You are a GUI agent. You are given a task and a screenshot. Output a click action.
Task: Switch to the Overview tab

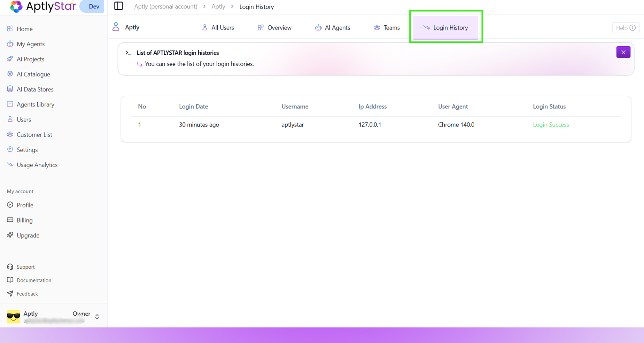[x=275, y=28]
